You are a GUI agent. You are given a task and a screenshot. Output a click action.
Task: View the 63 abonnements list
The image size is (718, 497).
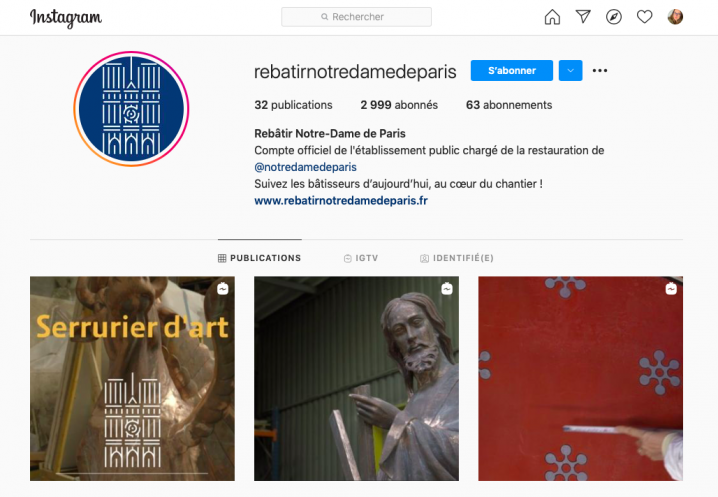509,105
